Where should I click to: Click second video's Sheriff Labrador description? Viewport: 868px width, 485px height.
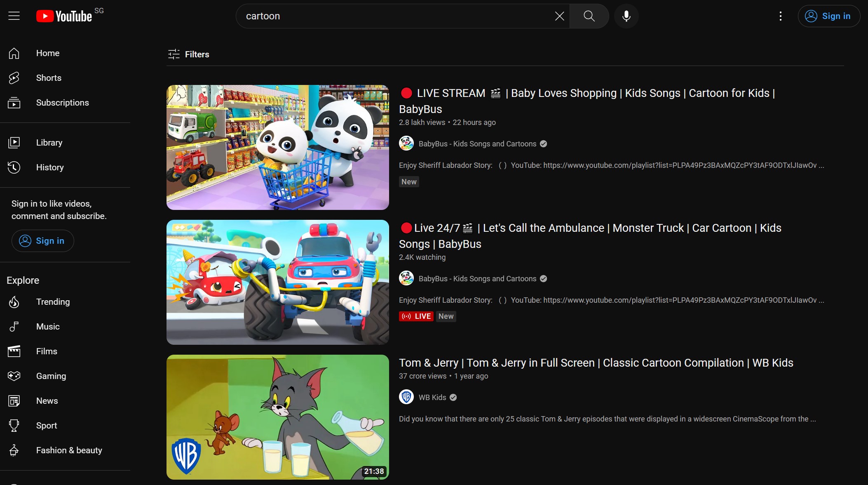pyautogui.click(x=611, y=300)
